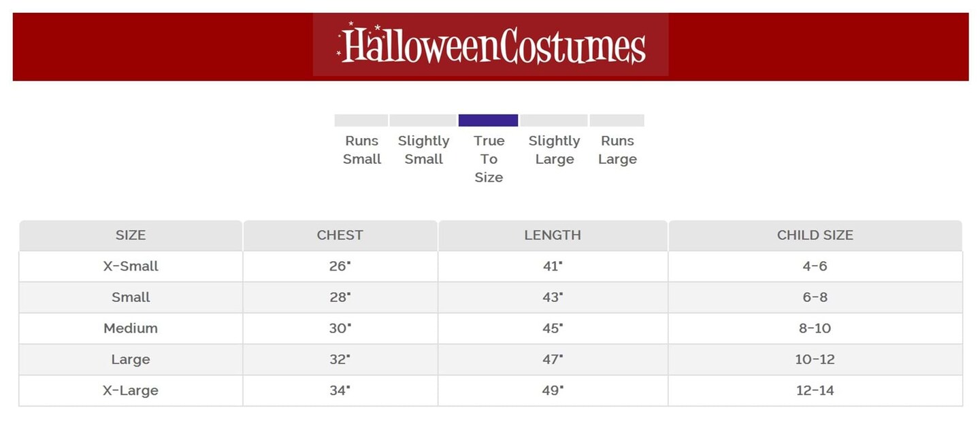Select the Small size row label
Image resolution: width=980 pixels, height=425 pixels.
click(131, 297)
